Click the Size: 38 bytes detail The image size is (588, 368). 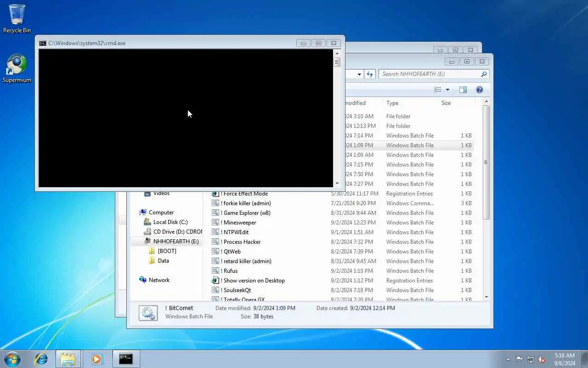[257, 316]
